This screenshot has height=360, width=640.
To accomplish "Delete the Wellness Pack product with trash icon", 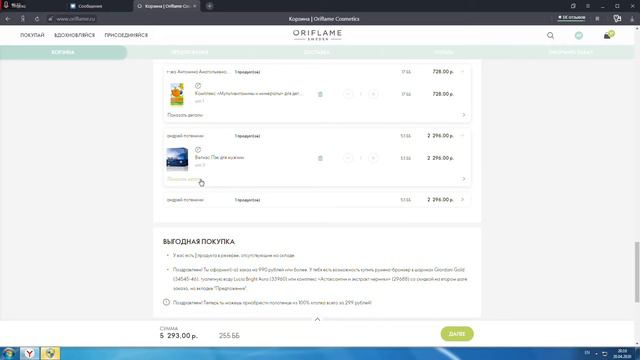I will 320,158.
